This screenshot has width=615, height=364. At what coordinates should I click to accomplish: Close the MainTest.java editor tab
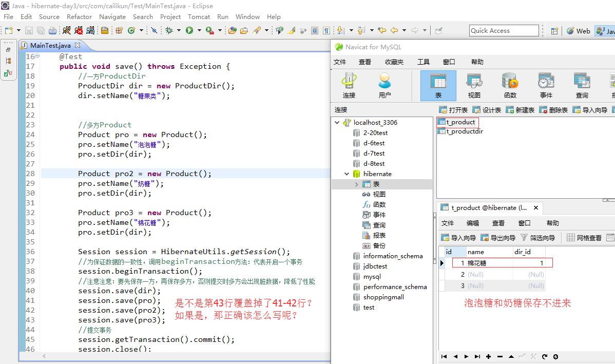tap(78, 45)
